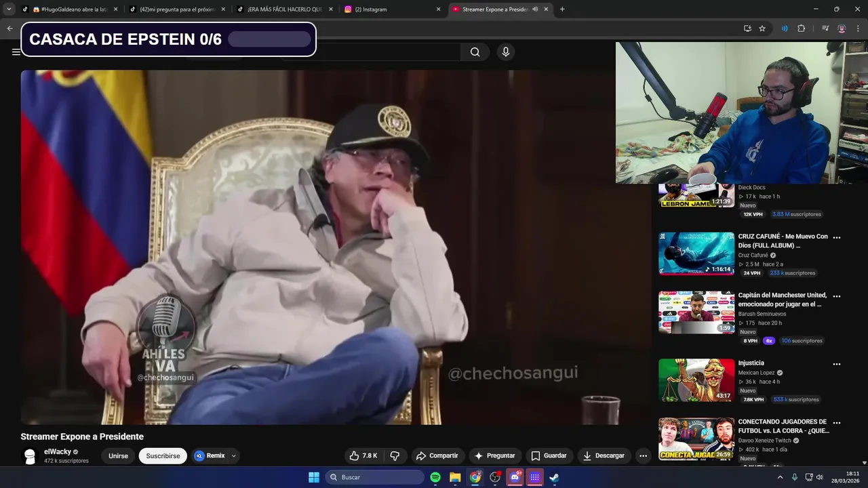Open the Mexican Lopez channel link
The height and width of the screenshot is (488, 868).
coord(756,373)
